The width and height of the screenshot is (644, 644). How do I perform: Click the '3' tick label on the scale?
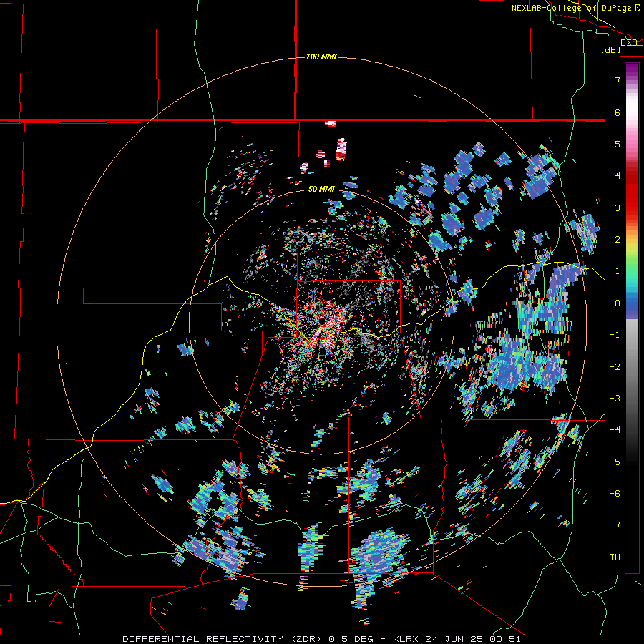pyautogui.click(x=618, y=208)
